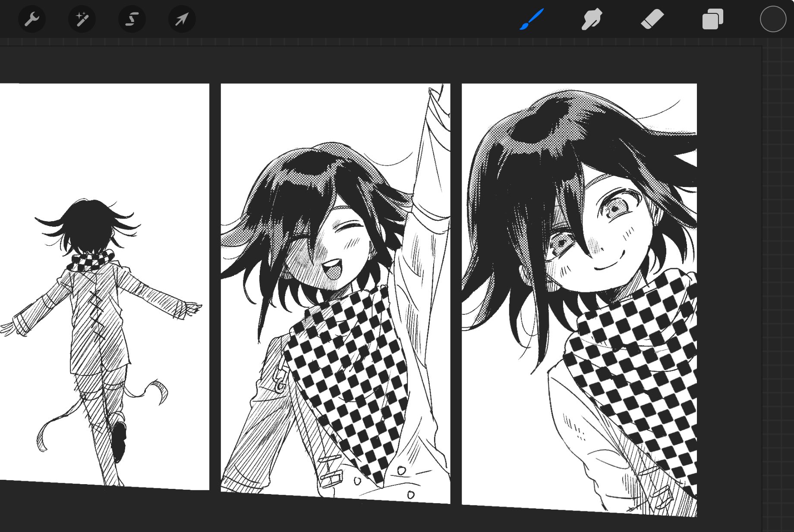Activate the Transform arrow tool
This screenshot has width=794, height=532.
coord(182,19)
